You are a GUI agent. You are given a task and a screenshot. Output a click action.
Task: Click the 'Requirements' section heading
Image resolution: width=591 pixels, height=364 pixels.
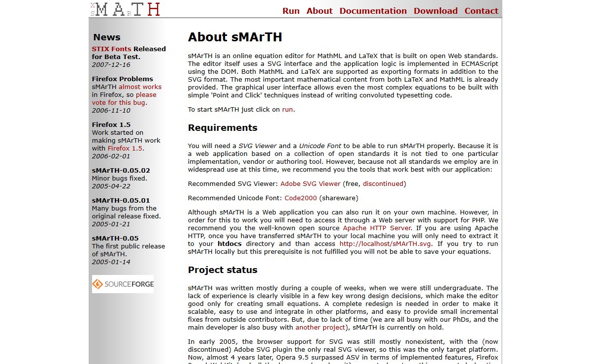pyautogui.click(x=223, y=128)
